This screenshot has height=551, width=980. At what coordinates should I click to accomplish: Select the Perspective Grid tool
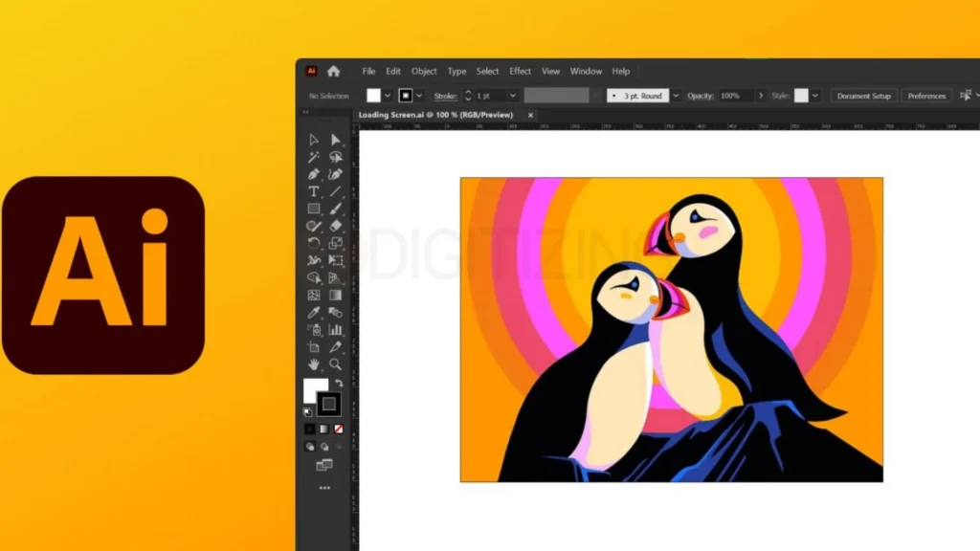336,278
